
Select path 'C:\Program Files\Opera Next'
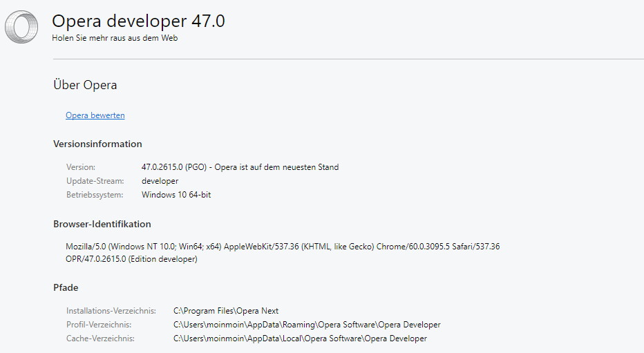[x=226, y=311]
